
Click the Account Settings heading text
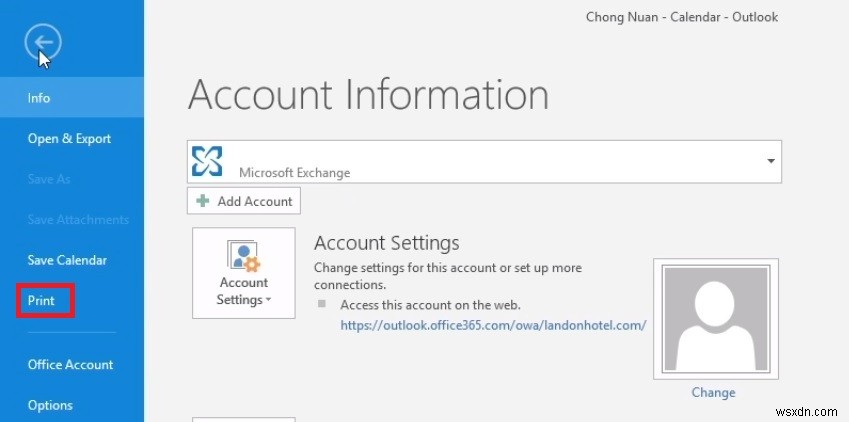(x=387, y=243)
